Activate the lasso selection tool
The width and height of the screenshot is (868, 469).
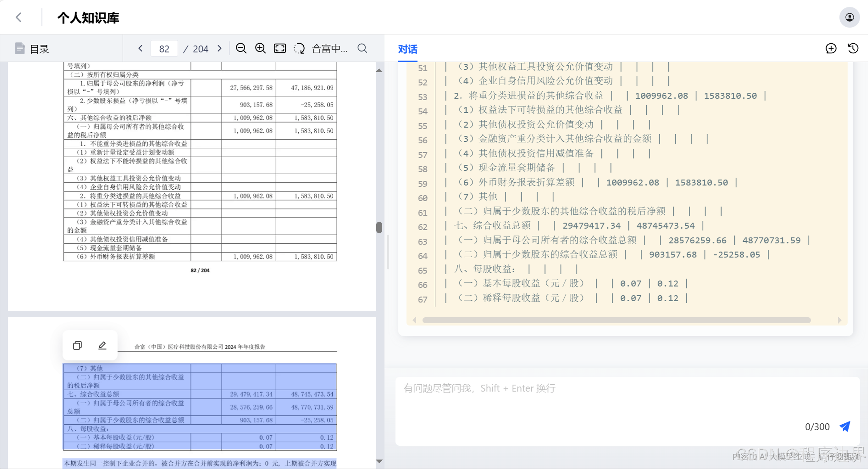(x=299, y=48)
